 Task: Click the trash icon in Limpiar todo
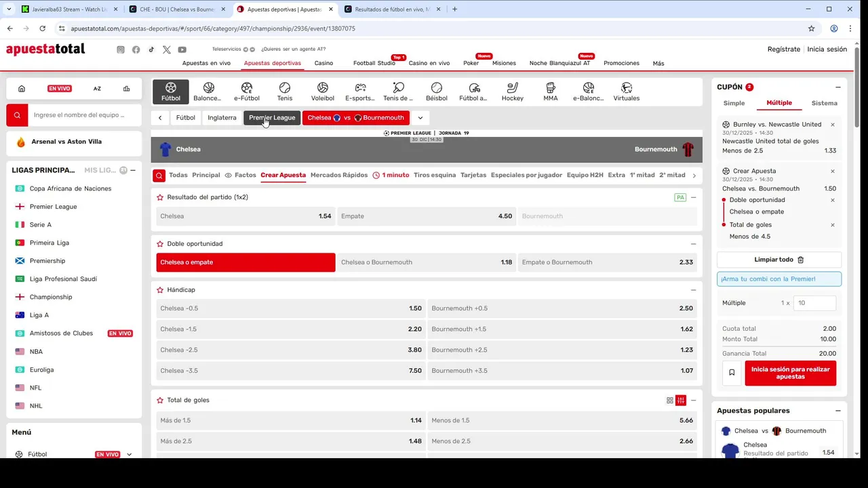click(800, 260)
